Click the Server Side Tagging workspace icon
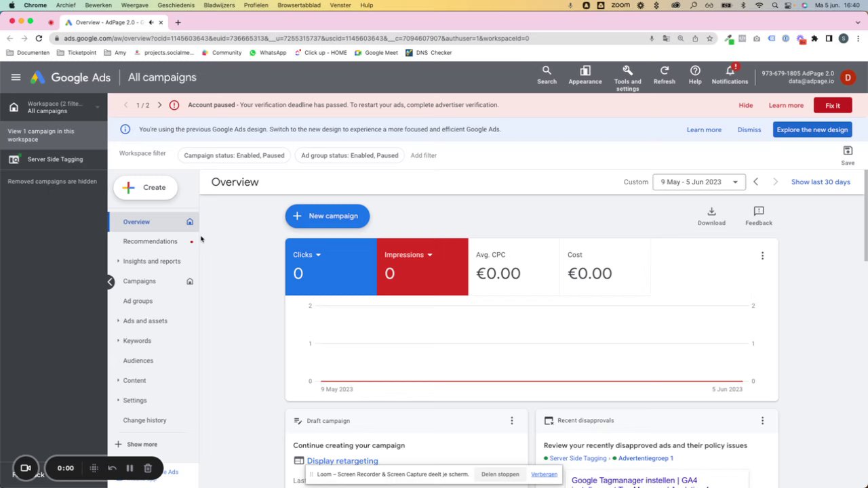The width and height of the screenshot is (868, 488). tap(14, 159)
